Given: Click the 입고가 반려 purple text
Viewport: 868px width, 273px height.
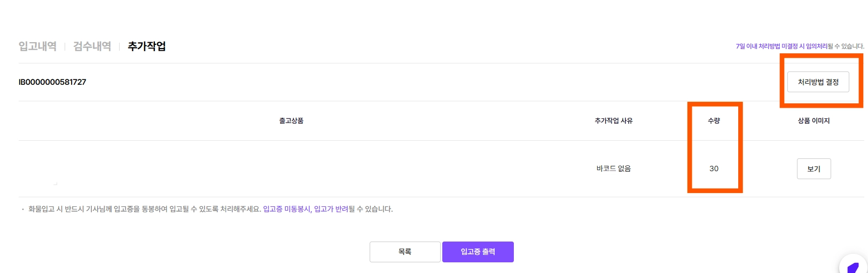Looking at the screenshot, I should 331,209.
